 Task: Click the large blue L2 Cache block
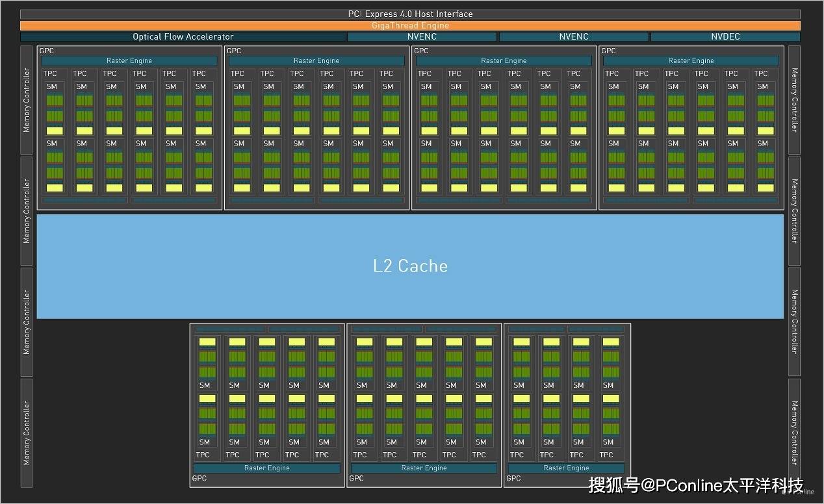coord(410,266)
